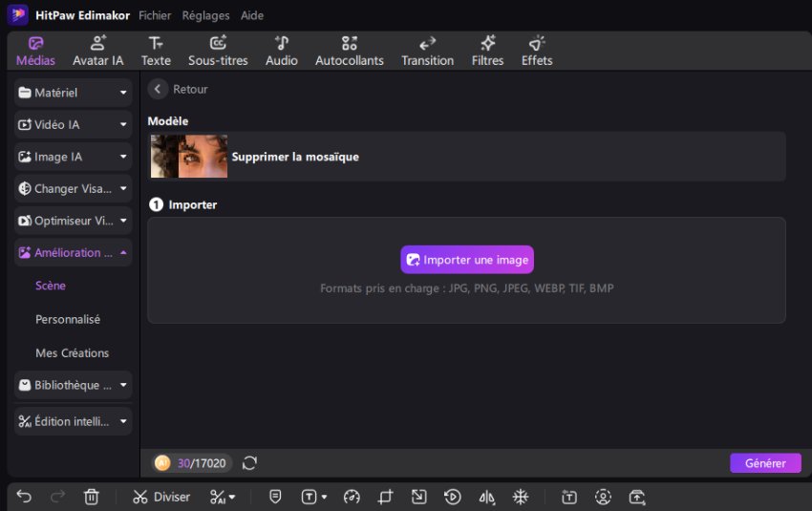
Task: Open the Aide menu
Action: pyautogui.click(x=252, y=15)
